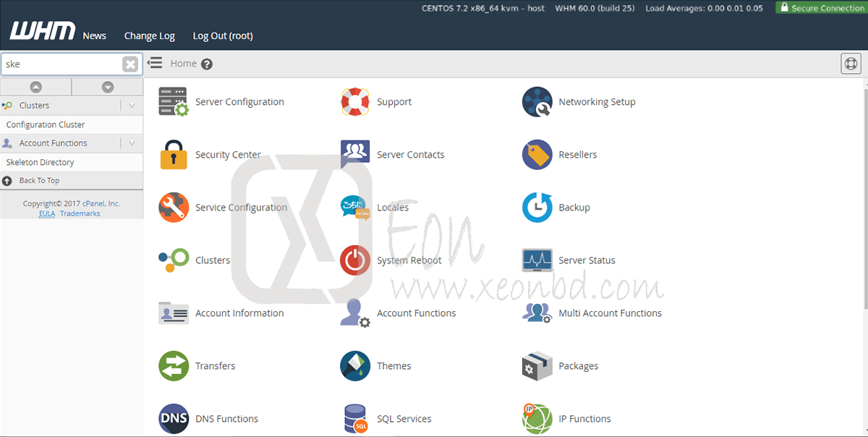Click the collapse all up-arrow button
Image resolution: width=868 pixels, height=437 pixels.
point(35,87)
